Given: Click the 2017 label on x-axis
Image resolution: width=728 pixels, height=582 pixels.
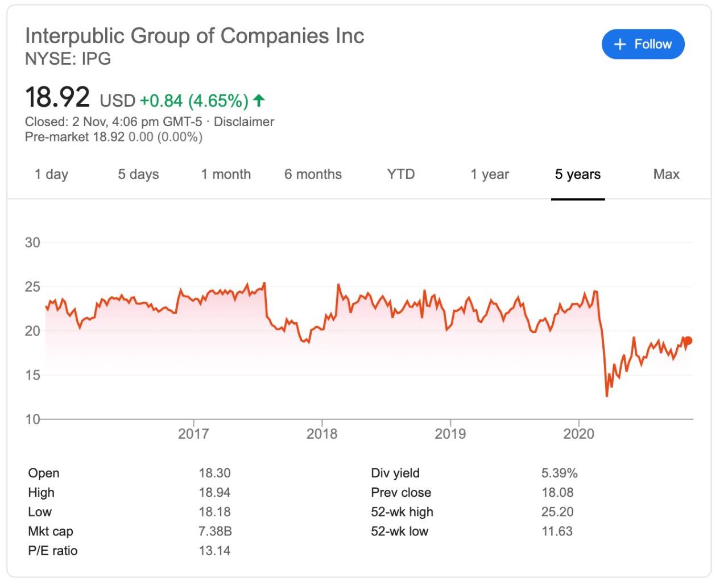Looking at the screenshot, I should [x=193, y=434].
